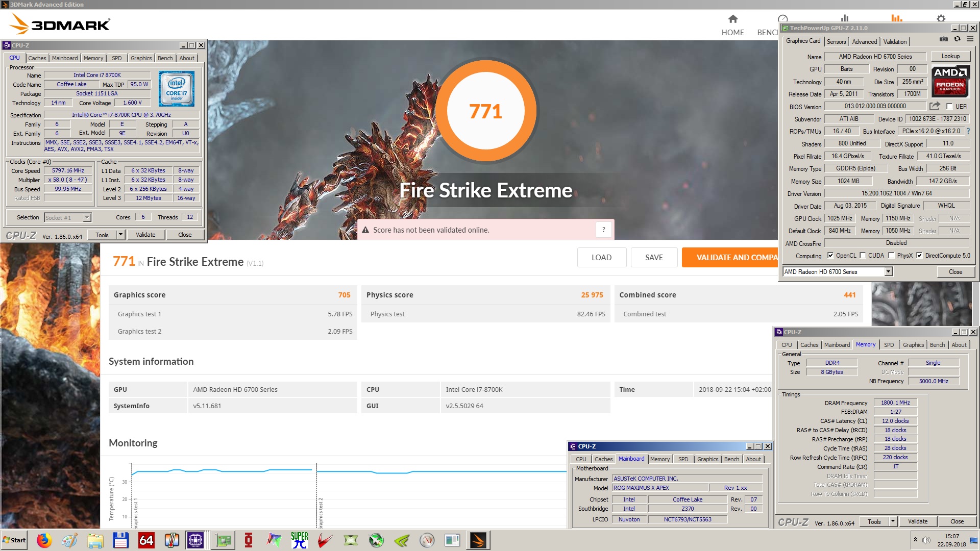Toggle the OpenCL checkbox in GPU-Z

coord(830,256)
